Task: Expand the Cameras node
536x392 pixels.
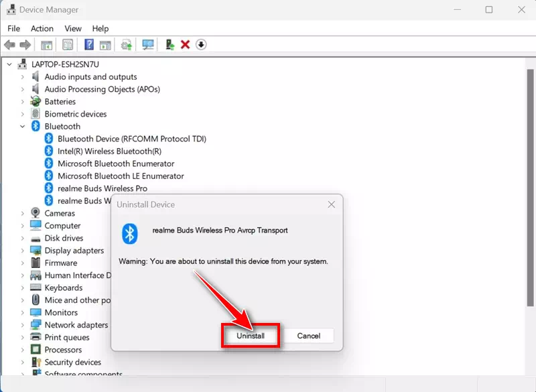Action: [x=23, y=213]
